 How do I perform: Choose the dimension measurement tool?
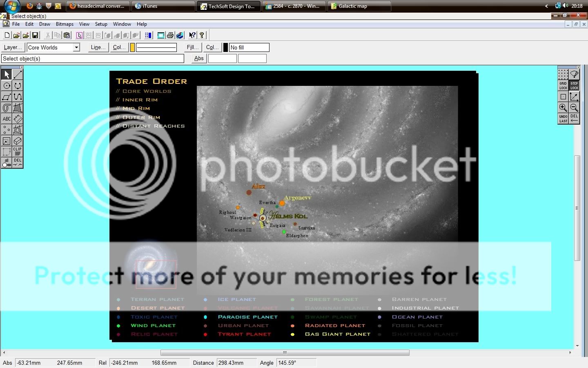pos(18,119)
